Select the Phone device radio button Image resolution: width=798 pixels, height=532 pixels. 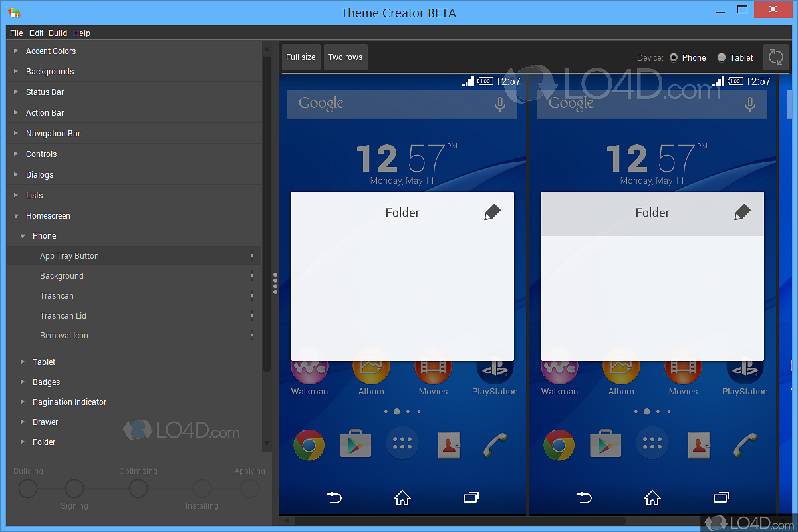tap(674, 57)
